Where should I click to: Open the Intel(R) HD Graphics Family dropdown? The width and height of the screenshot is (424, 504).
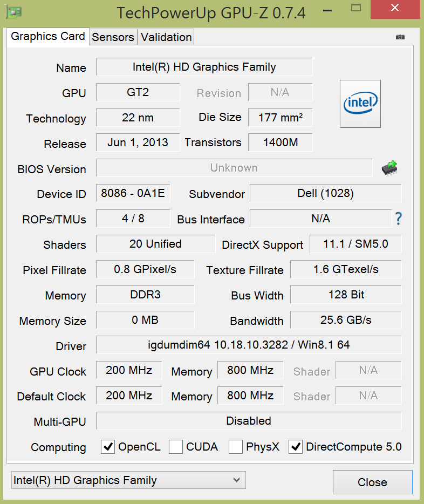pos(128,480)
